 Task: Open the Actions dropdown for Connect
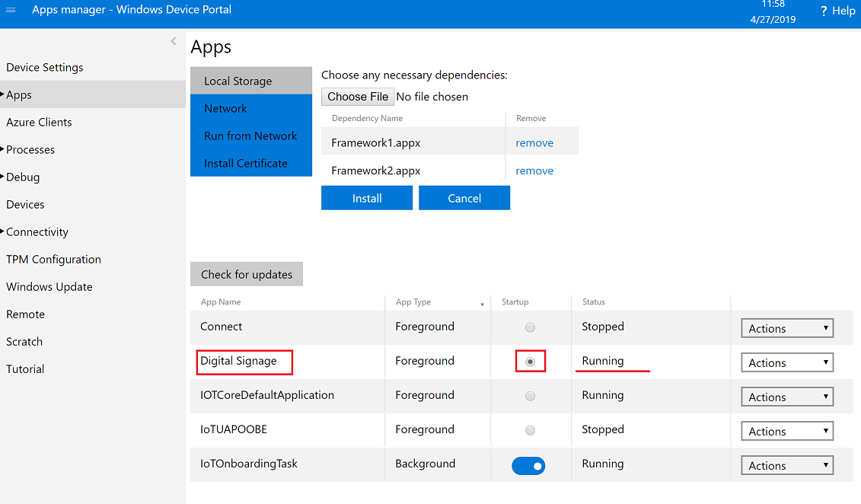(x=786, y=328)
